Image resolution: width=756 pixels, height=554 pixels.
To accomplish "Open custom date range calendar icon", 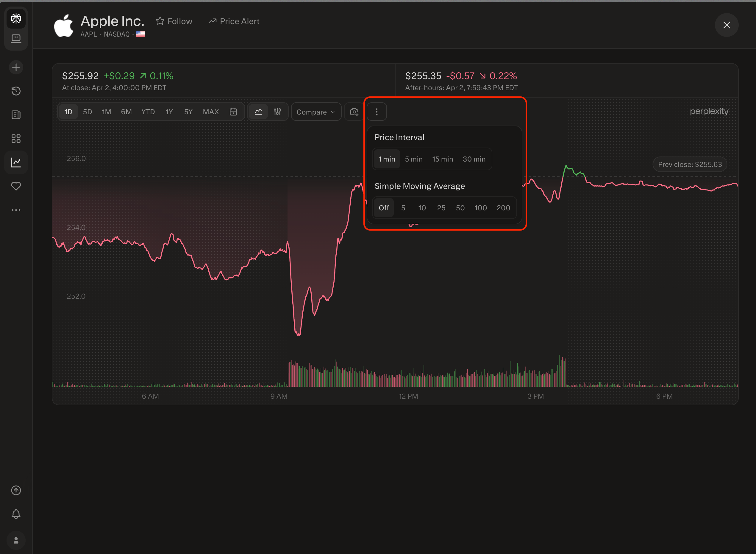I will coord(233,112).
